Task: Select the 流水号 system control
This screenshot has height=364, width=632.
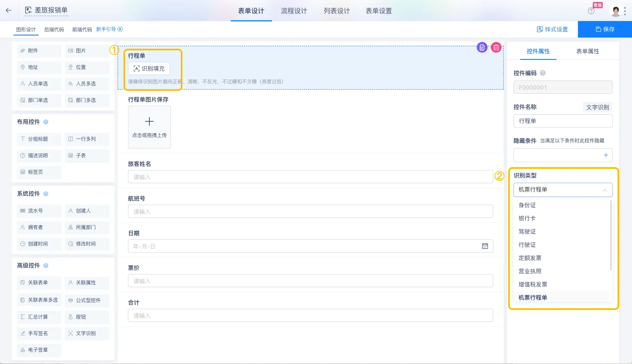Action: 39,211
